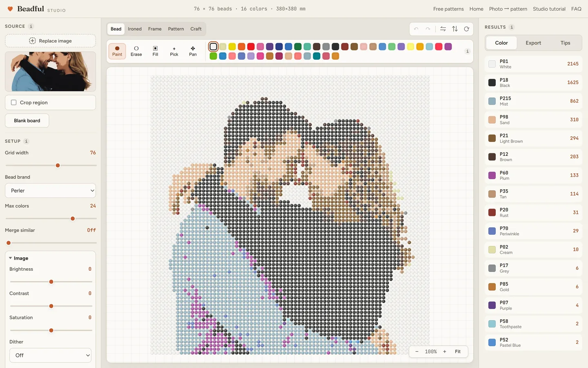
Task: Click the Contrast slider handle
Action: tap(51, 306)
